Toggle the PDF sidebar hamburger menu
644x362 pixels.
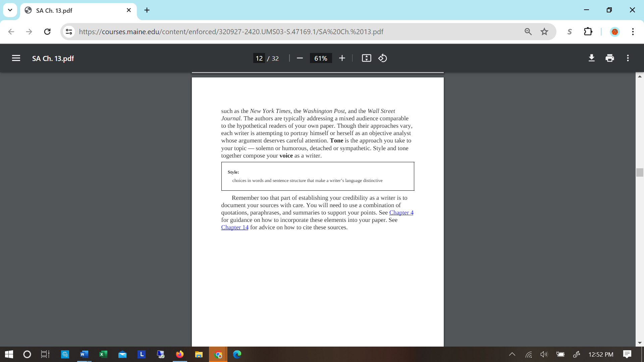[x=16, y=58]
